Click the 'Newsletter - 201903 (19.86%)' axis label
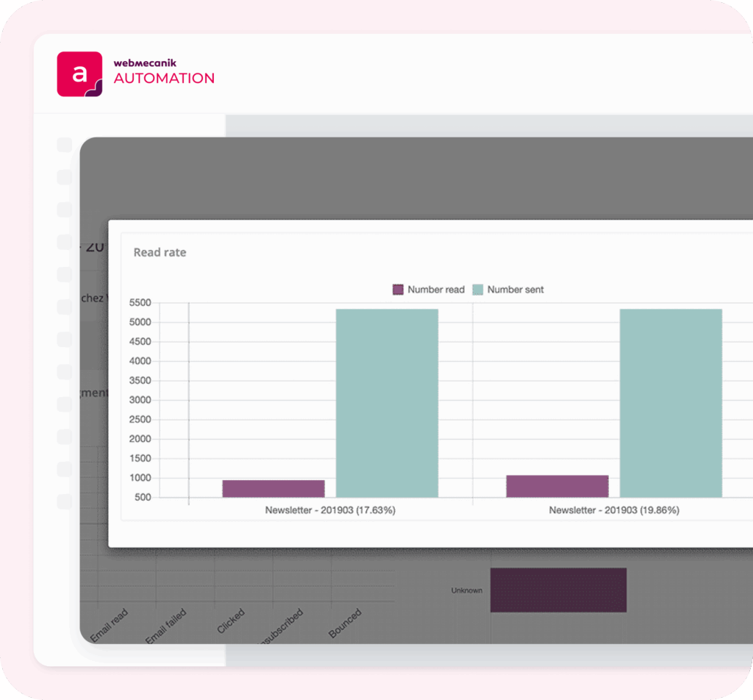The height and width of the screenshot is (700, 753). [614, 510]
